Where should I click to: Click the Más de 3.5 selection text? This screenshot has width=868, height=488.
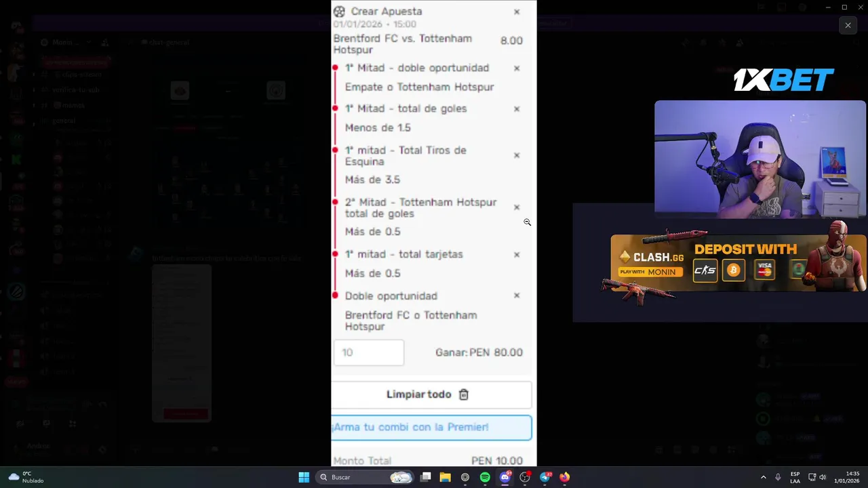(x=372, y=180)
